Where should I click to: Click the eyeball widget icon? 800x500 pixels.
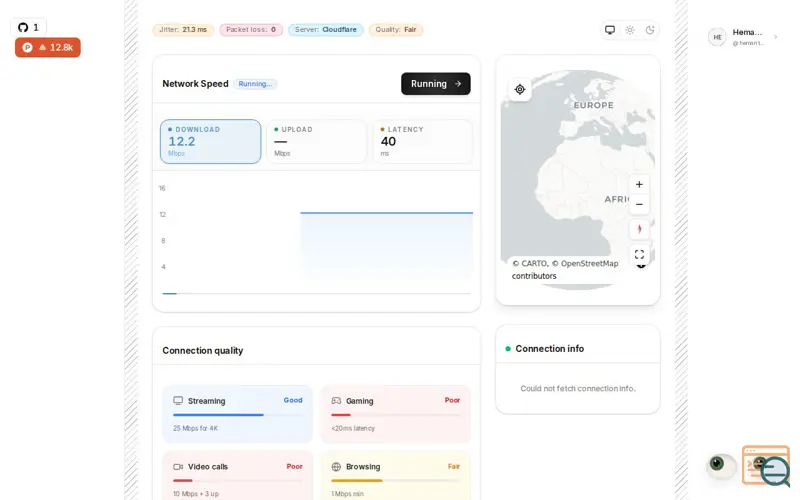pyautogui.click(x=720, y=464)
